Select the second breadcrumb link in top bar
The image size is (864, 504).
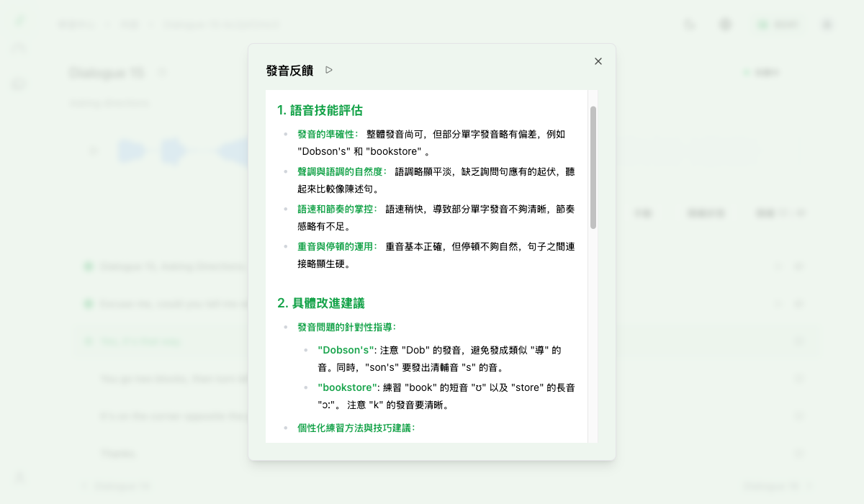128,24
